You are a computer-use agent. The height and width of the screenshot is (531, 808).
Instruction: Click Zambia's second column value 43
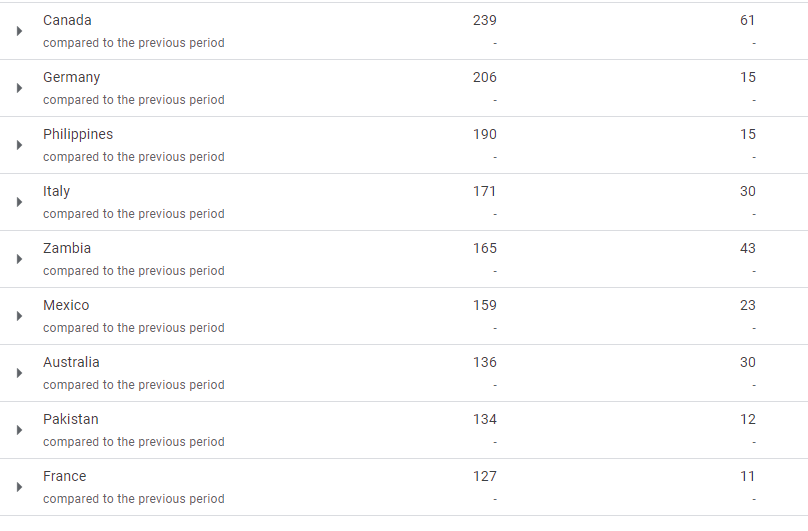coord(748,248)
